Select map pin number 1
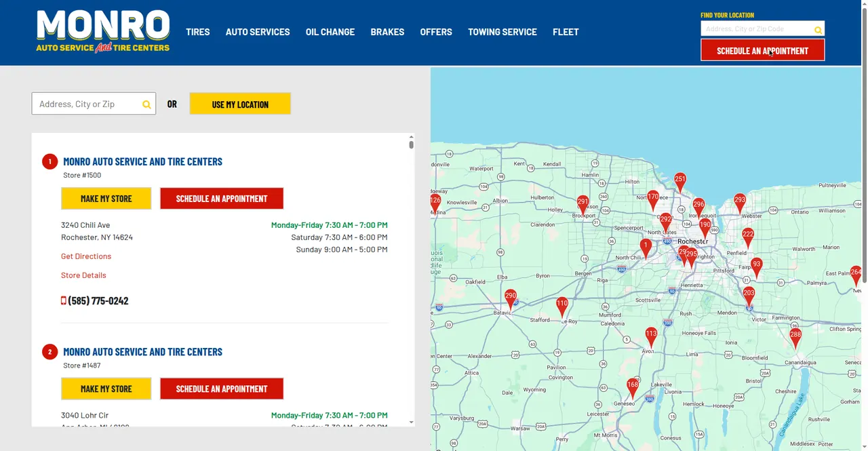Screen dimensions: 868x451 (646, 248)
